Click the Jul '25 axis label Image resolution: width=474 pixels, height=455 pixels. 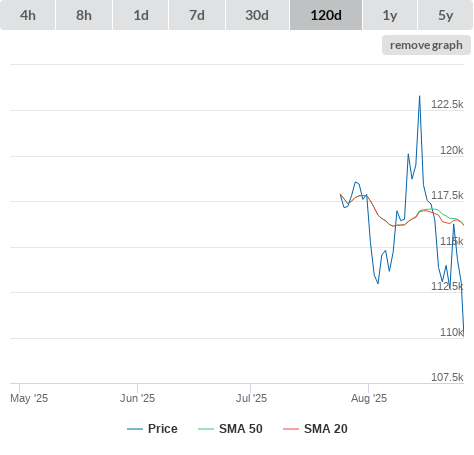tap(252, 398)
